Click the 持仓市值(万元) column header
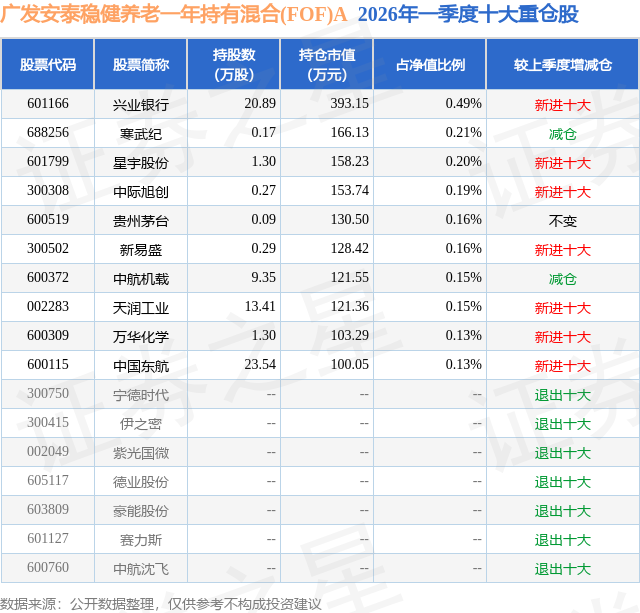Viewport: 640px width, 613px height. pos(327,64)
